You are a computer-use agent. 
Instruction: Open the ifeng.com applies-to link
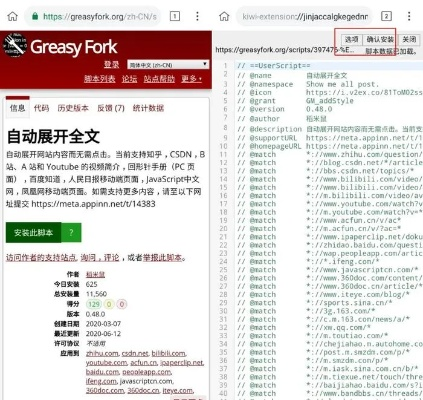pyautogui.click(x=101, y=381)
